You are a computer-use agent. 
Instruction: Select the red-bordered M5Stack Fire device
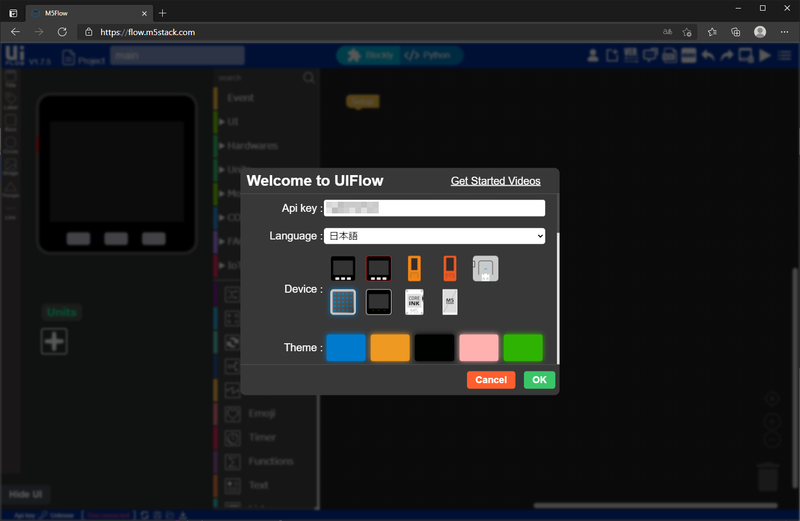(379, 268)
